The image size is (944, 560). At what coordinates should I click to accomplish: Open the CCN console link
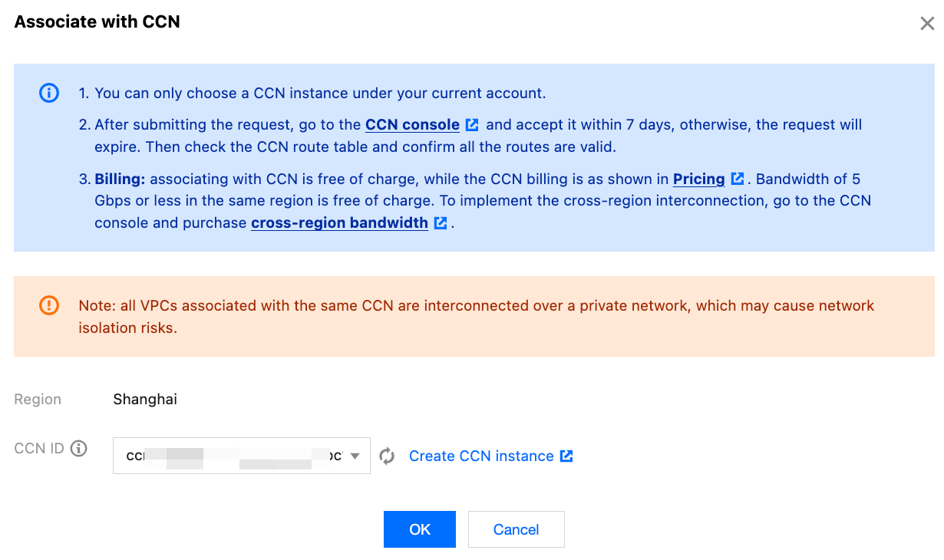412,124
